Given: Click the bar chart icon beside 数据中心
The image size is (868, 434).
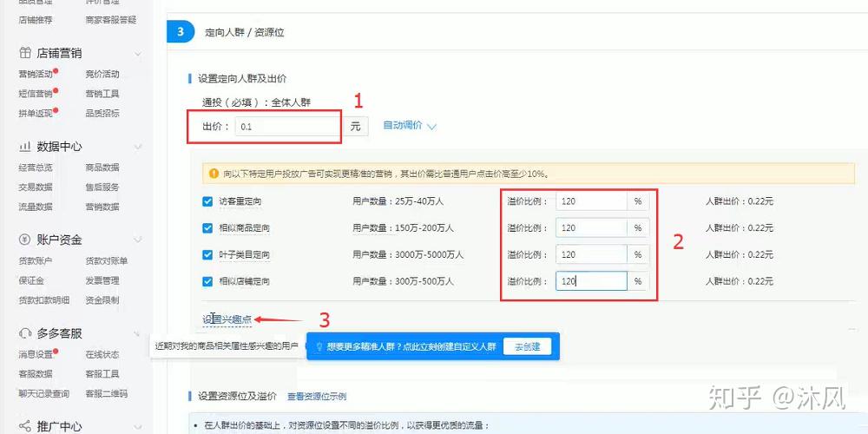Looking at the screenshot, I should [x=25, y=147].
